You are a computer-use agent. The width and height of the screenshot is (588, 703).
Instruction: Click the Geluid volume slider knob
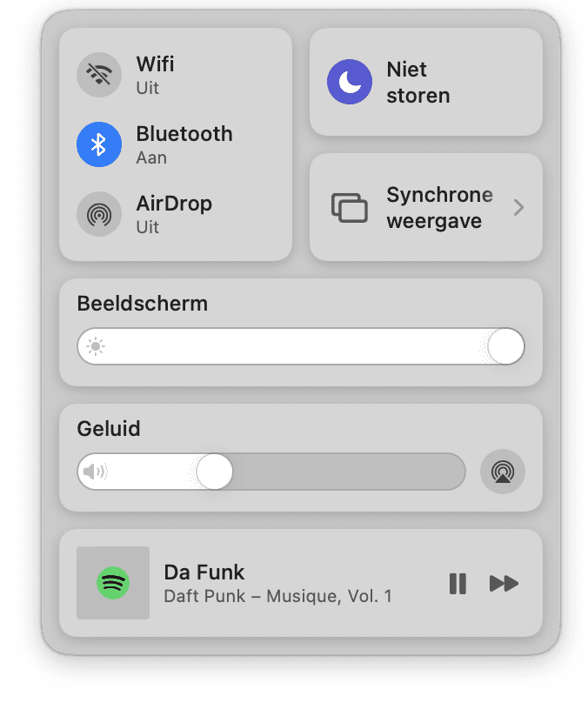click(x=214, y=472)
